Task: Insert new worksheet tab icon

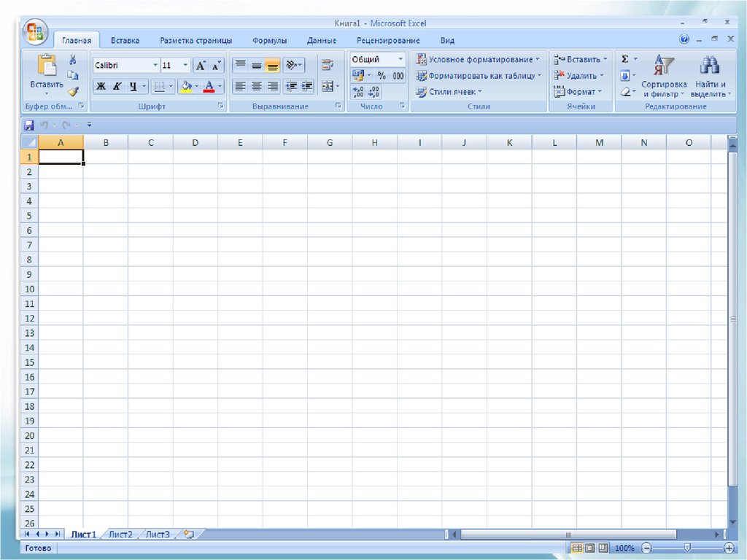Action: pyautogui.click(x=189, y=534)
